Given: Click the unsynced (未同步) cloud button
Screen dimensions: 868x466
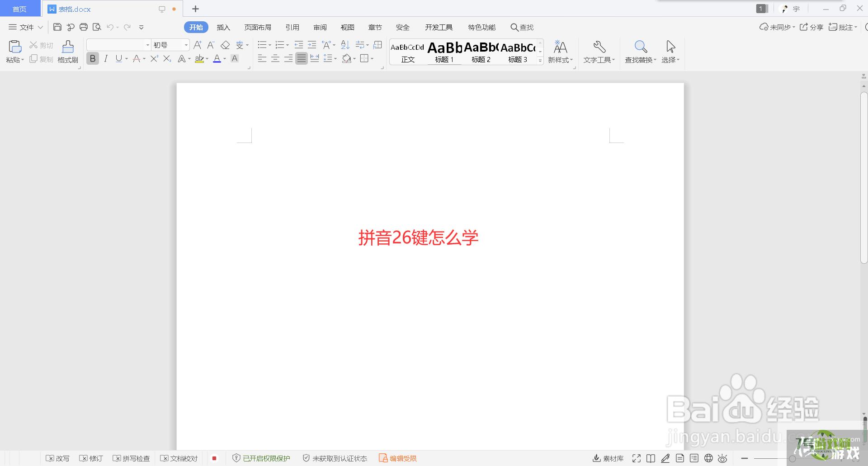Looking at the screenshot, I should coord(777,27).
